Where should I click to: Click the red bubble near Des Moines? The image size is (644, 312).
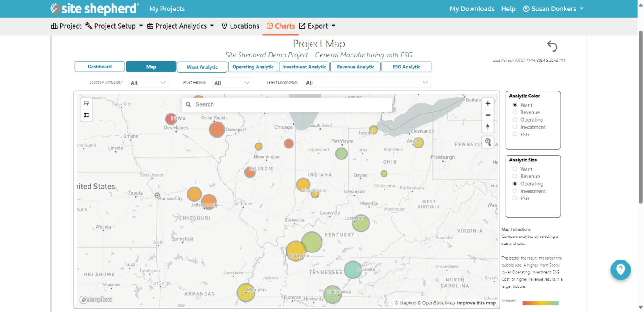171,119
